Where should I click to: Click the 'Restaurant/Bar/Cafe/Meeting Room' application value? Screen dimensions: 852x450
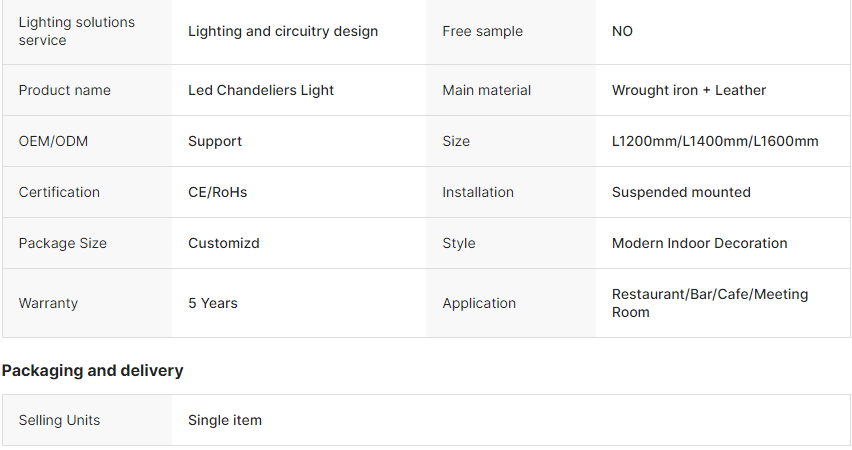tap(709, 303)
